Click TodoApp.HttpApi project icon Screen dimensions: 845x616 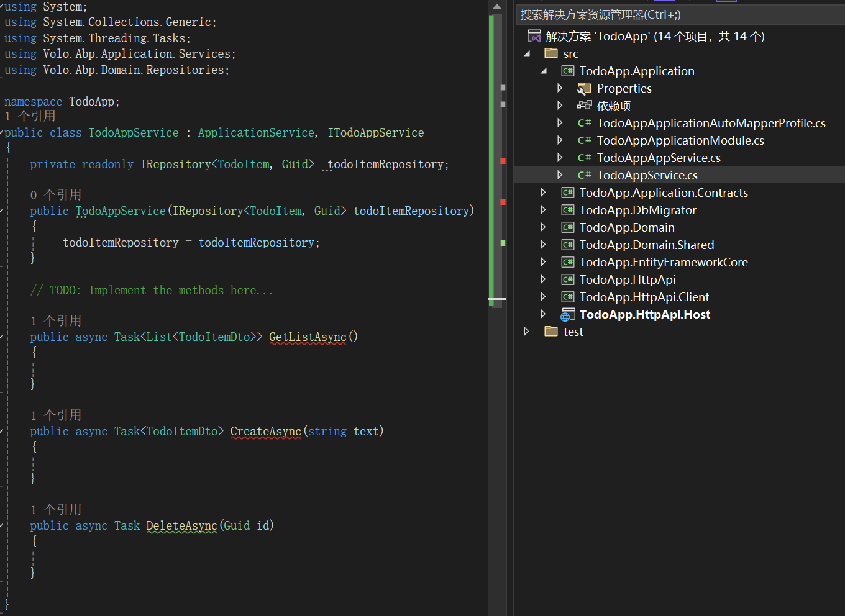coord(568,279)
